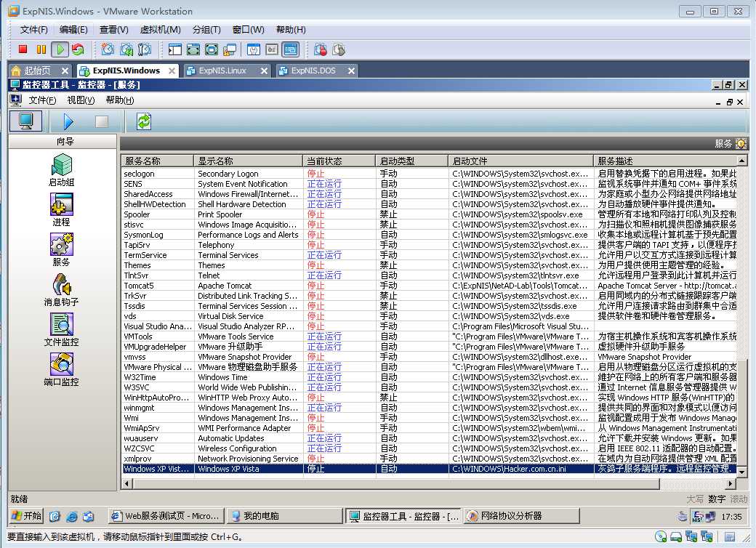Sort by 启动文件 column header
This screenshot has width=756, height=548.
point(521,161)
